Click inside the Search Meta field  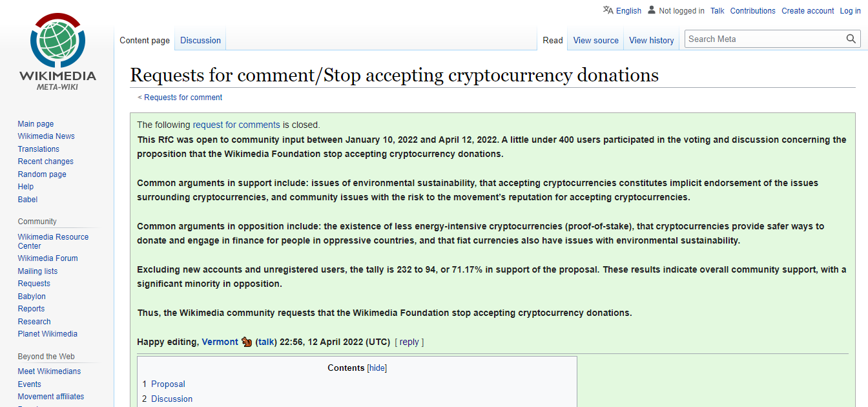(x=765, y=39)
